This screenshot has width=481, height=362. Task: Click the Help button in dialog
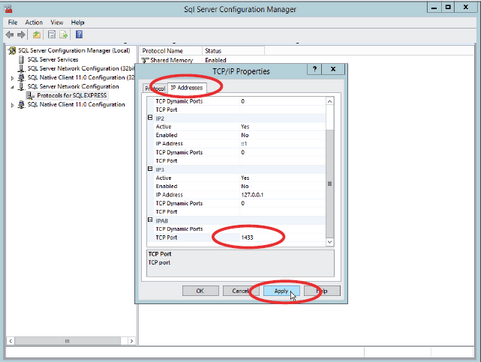322,291
